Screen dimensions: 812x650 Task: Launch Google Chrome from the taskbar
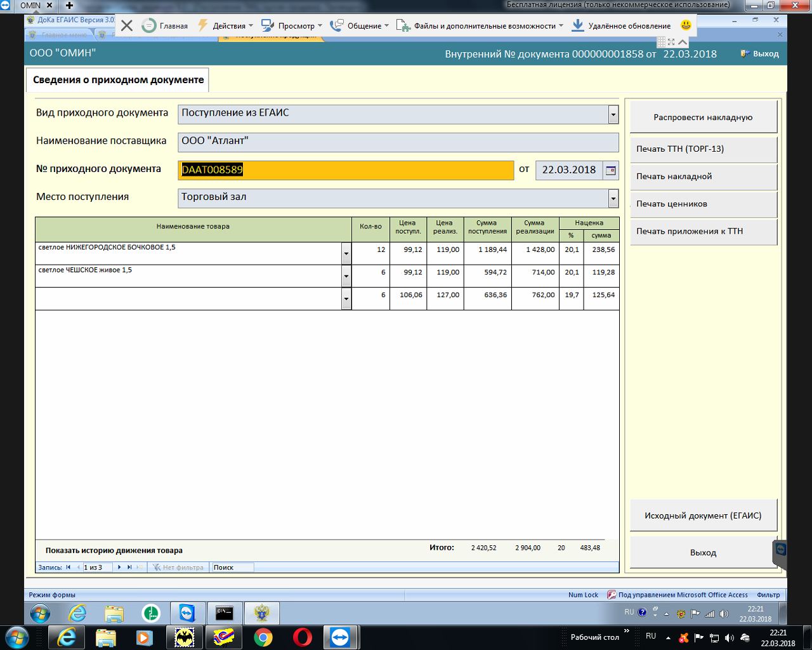pos(263,637)
